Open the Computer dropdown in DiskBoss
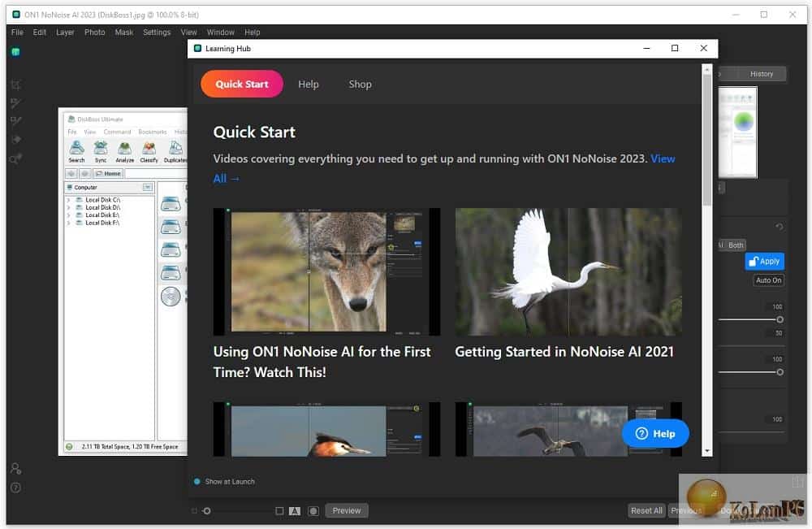The image size is (812, 529). coord(148,187)
